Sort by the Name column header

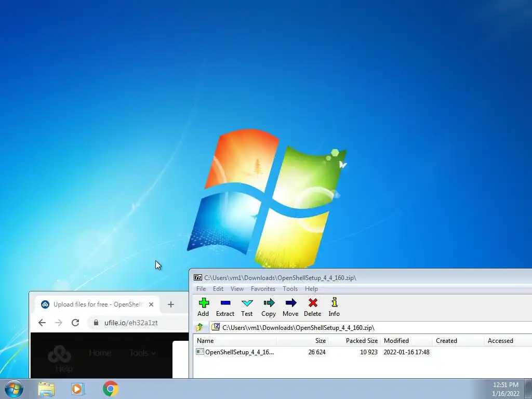point(235,341)
